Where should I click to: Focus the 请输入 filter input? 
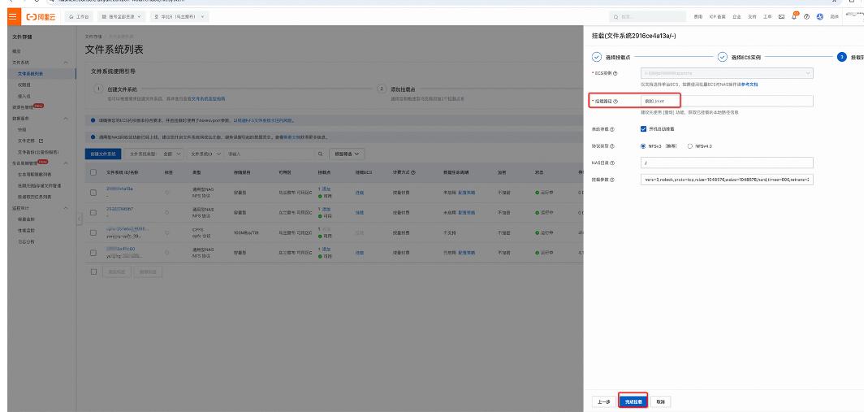point(269,154)
